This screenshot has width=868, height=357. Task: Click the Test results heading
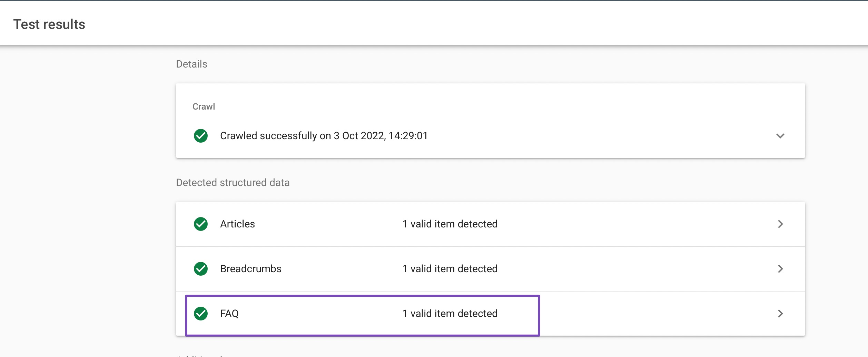[49, 24]
